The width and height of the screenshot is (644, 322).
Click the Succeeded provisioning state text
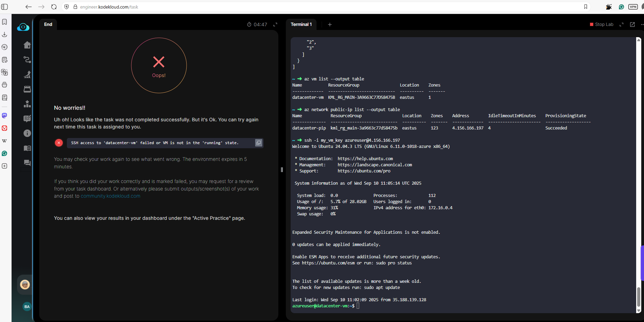pos(556,128)
